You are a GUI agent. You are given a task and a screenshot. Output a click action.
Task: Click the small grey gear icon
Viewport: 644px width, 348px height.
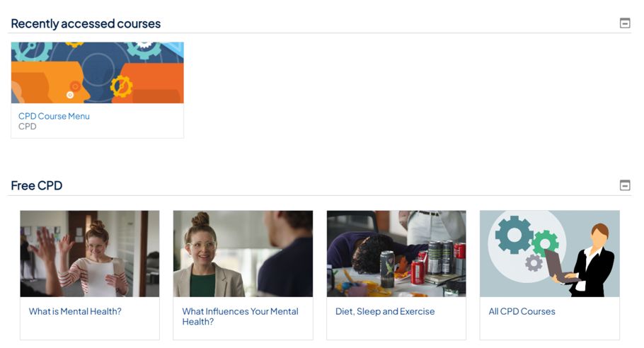pyautogui.click(x=534, y=263)
